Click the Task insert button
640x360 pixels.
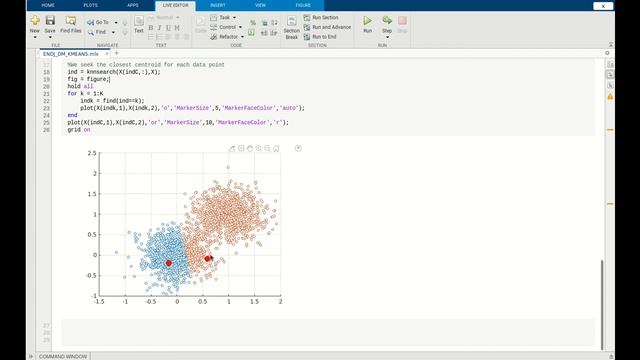point(221,18)
